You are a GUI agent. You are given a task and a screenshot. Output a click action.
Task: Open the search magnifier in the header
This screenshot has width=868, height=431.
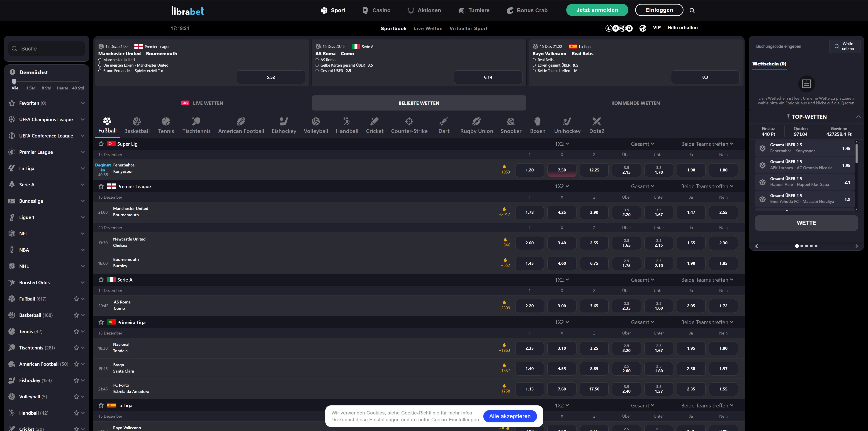click(x=692, y=10)
